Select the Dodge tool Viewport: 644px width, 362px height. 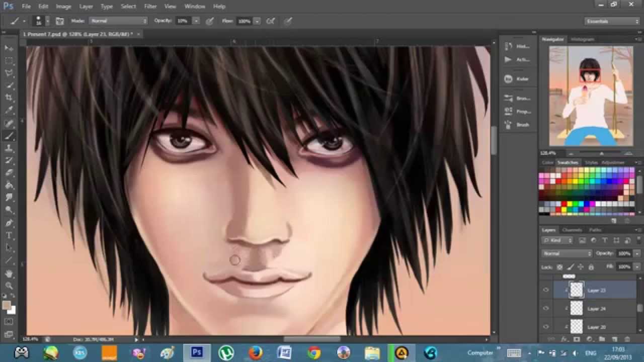tap(9, 210)
